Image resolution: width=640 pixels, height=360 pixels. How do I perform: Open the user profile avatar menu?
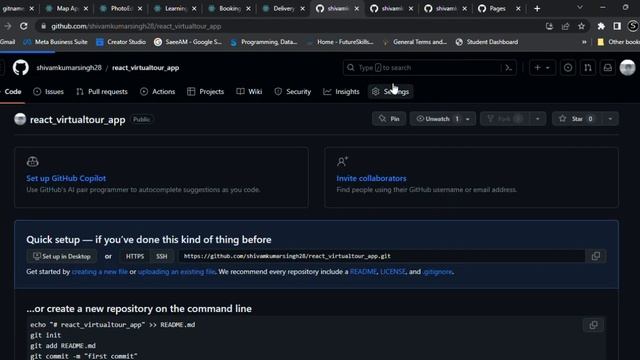(x=627, y=68)
